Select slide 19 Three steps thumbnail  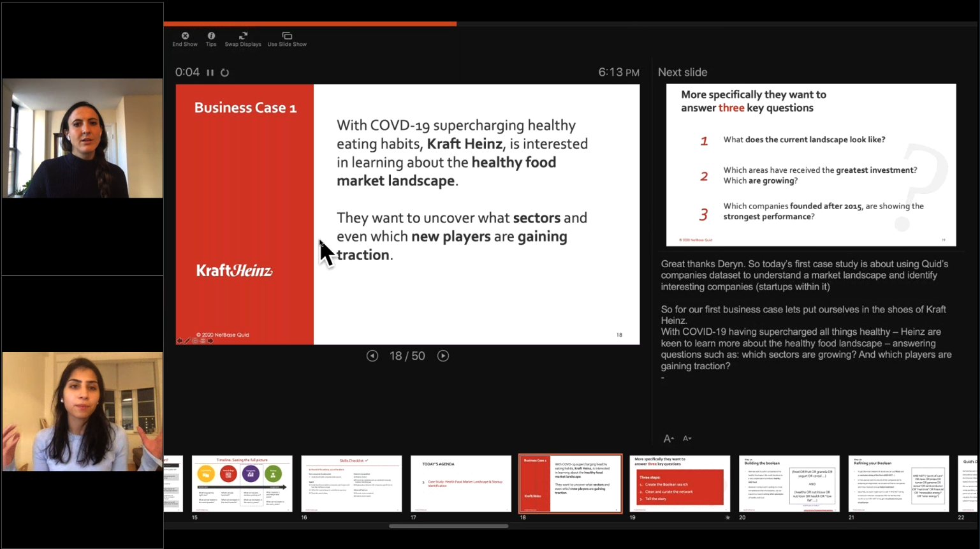tap(680, 483)
